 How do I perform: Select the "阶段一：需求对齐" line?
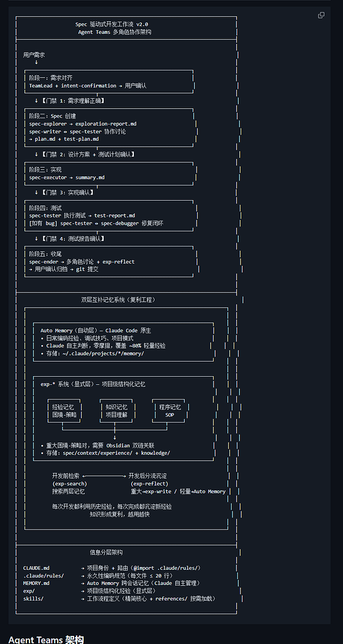[51, 77]
